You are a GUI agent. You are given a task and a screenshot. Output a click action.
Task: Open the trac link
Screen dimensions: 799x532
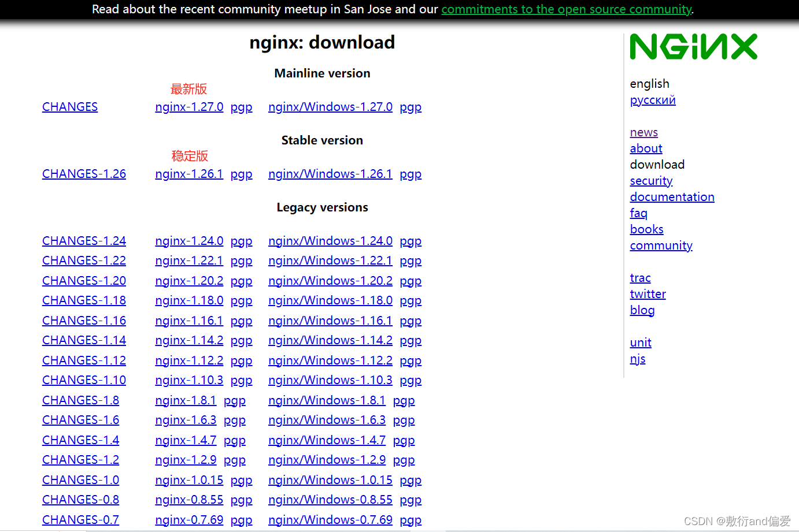[640, 278]
